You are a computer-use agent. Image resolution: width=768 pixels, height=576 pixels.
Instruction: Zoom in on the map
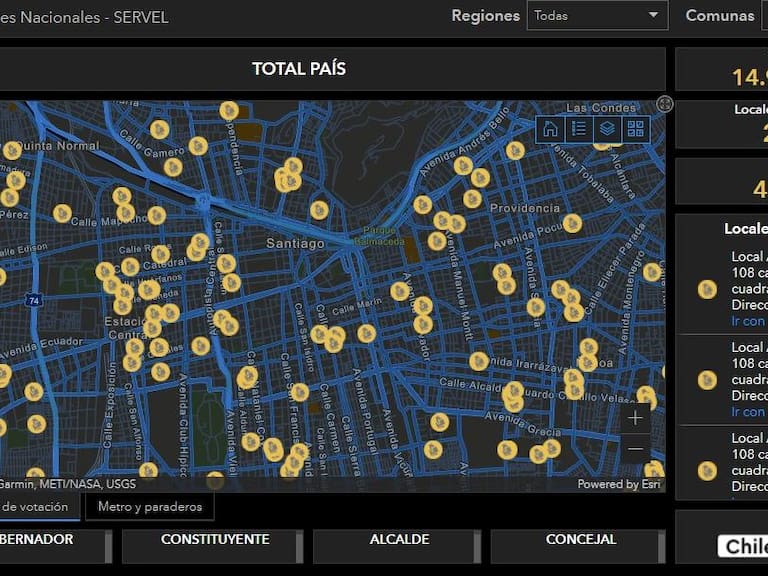click(x=635, y=418)
